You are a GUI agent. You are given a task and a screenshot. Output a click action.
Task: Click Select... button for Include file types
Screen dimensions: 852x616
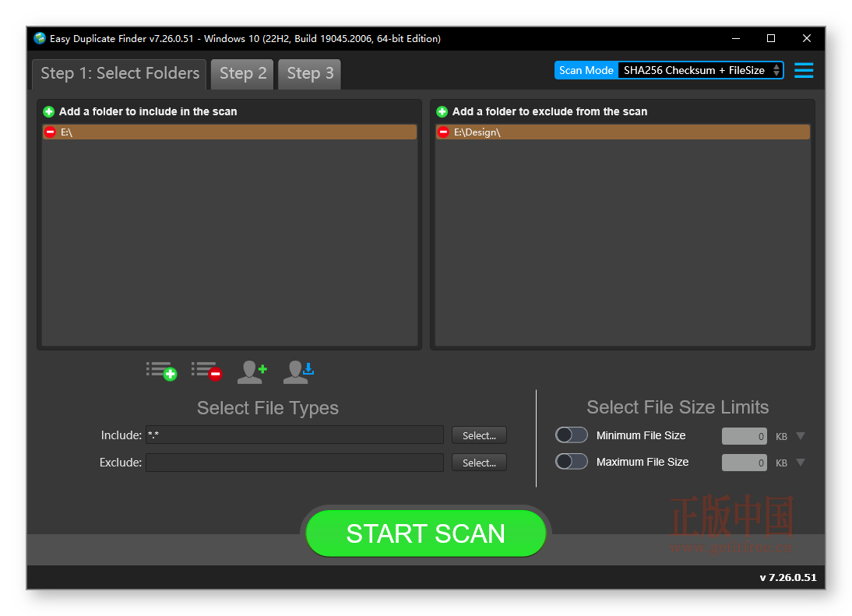(479, 435)
